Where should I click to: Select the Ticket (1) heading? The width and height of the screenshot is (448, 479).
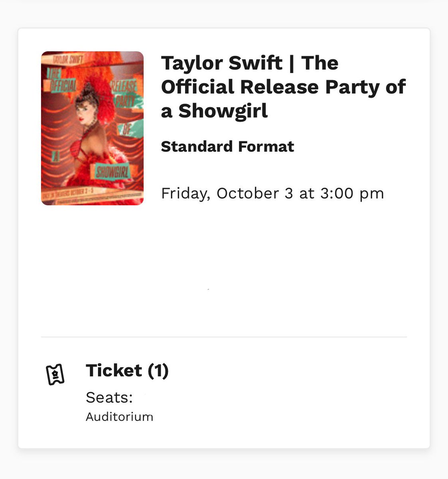[127, 370]
